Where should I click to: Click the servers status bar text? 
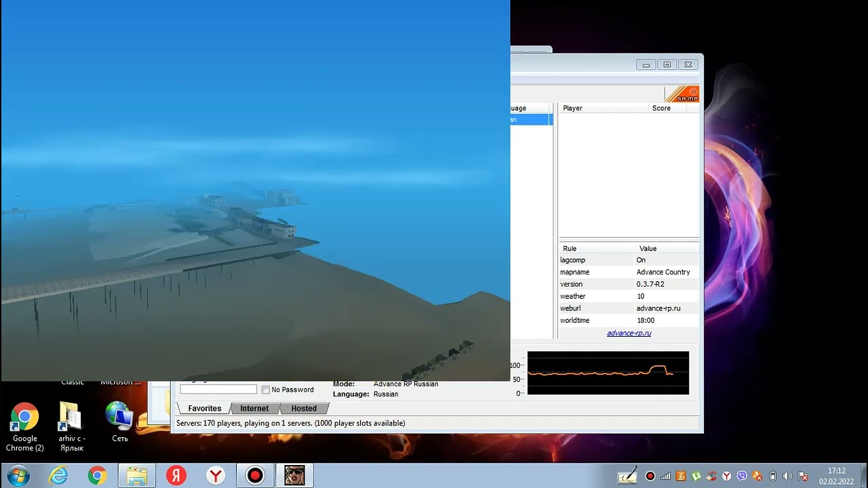(290, 423)
